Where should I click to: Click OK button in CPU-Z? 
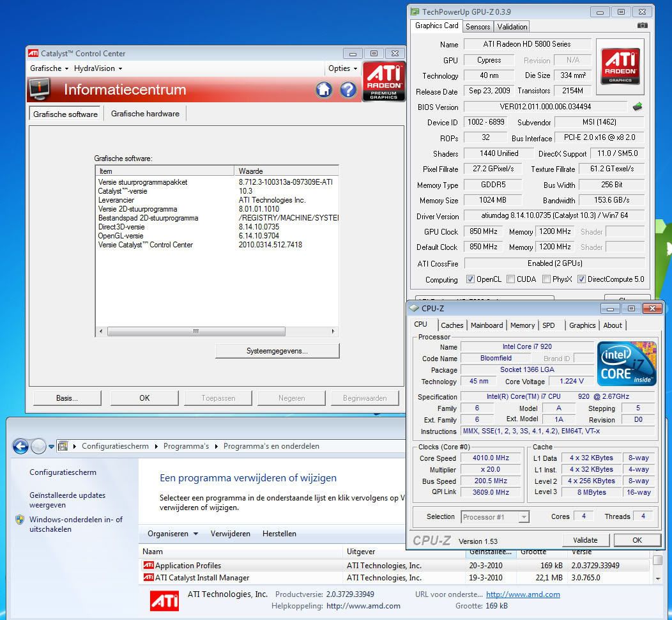[637, 540]
